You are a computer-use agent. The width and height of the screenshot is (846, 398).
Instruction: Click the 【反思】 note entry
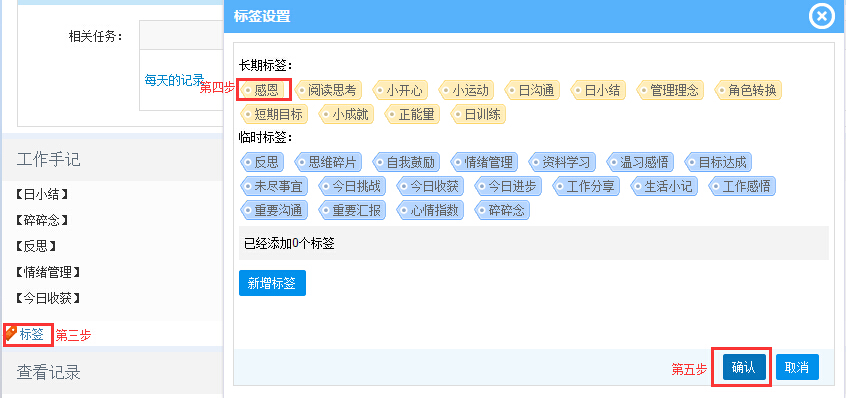pyautogui.click(x=37, y=246)
